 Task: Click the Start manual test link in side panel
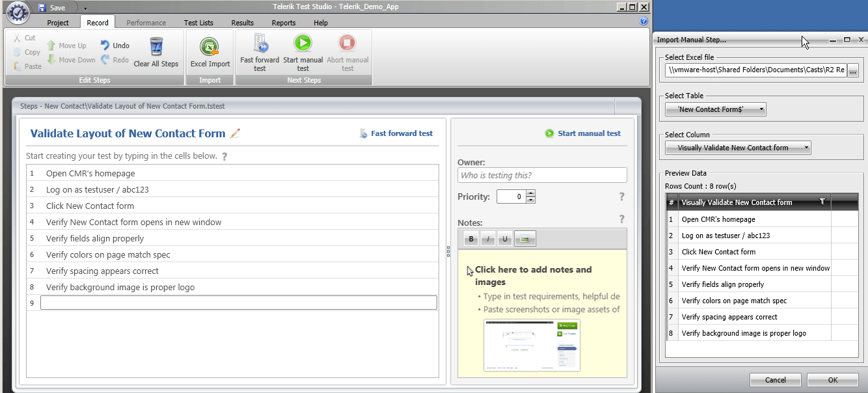click(583, 133)
